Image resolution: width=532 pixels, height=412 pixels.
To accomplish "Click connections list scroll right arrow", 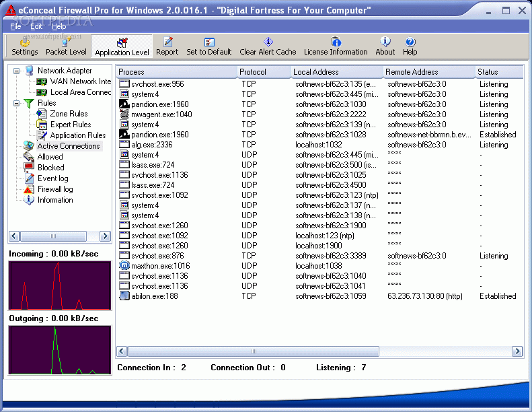I will pyautogui.click(x=517, y=351).
